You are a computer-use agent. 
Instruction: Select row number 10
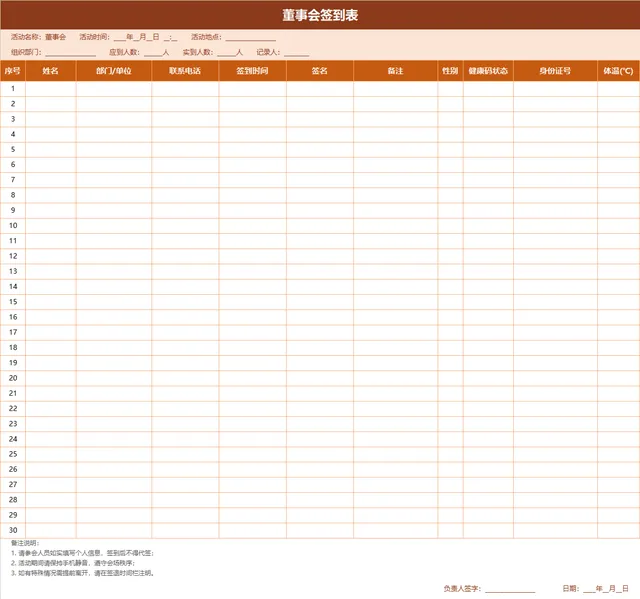point(13,226)
